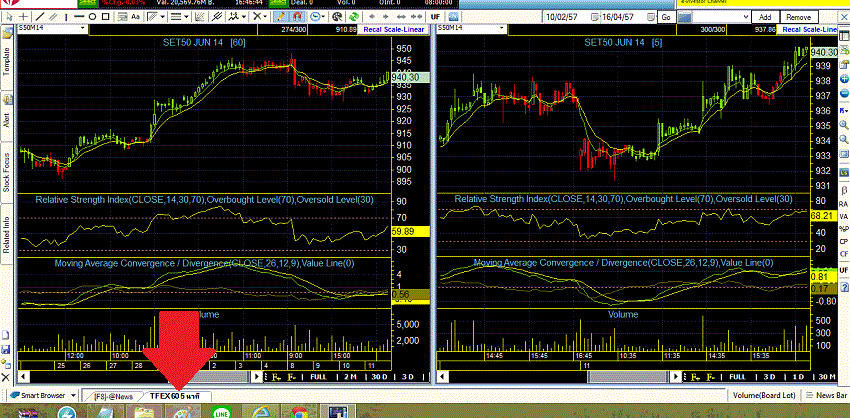Select the 2 M range on left chart
850x418 pixels.
(x=350, y=376)
